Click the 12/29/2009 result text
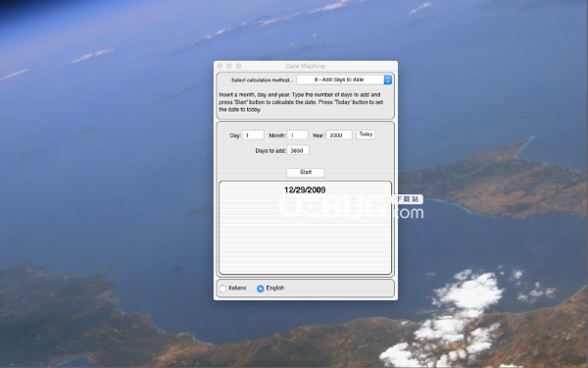The width and height of the screenshot is (588, 368). point(305,190)
